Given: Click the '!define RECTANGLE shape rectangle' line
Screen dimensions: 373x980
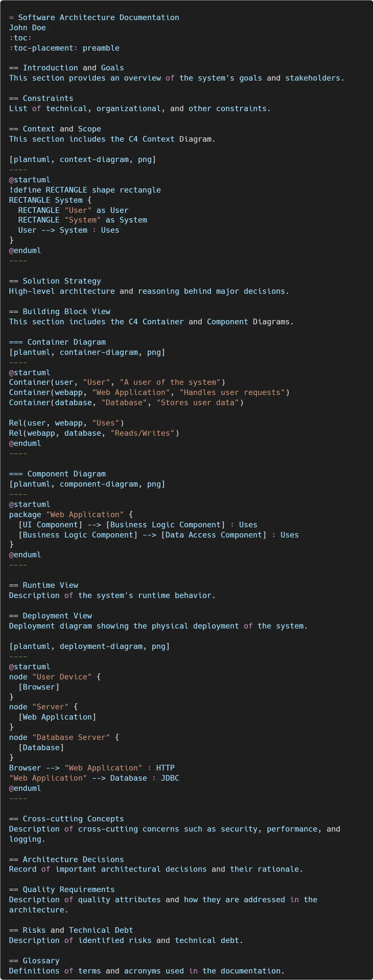Looking at the screenshot, I should 85,190.
